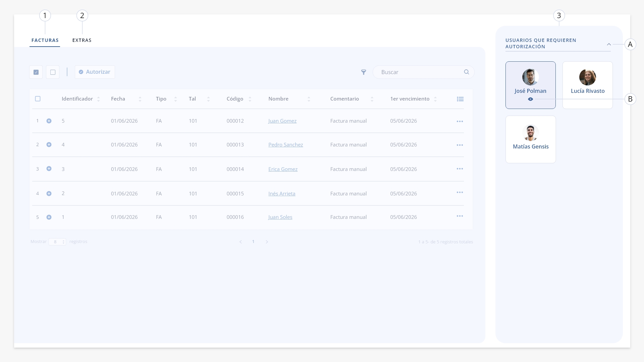Sort by Comentario column
The image size is (644, 362).
point(372,99)
